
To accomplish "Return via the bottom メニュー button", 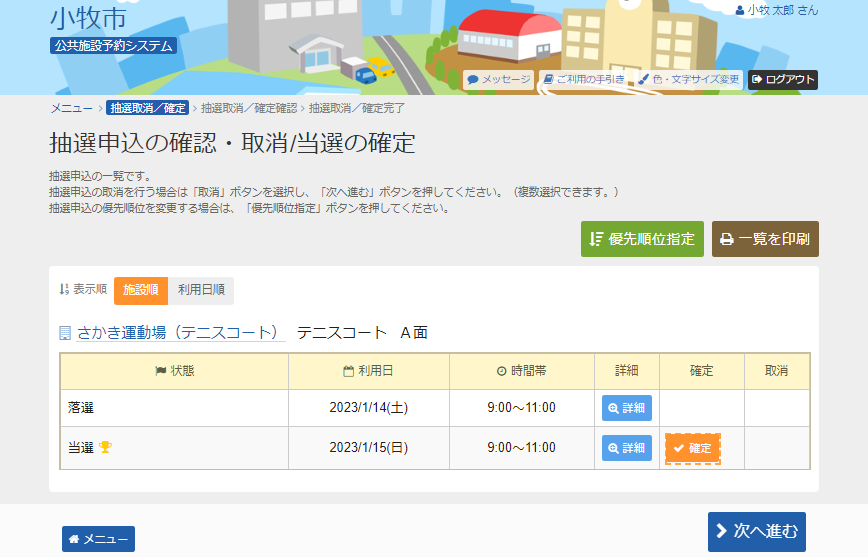I will coord(98,539).
